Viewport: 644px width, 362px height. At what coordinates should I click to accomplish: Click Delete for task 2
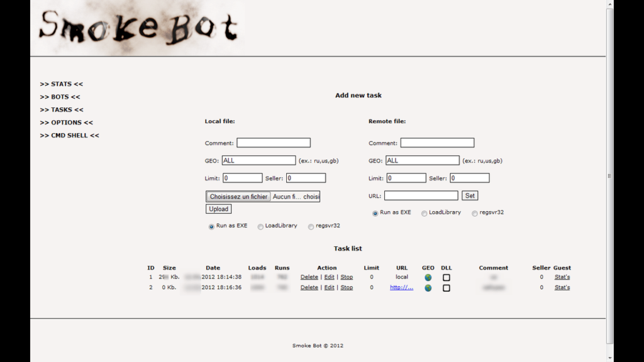click(309, 287)
